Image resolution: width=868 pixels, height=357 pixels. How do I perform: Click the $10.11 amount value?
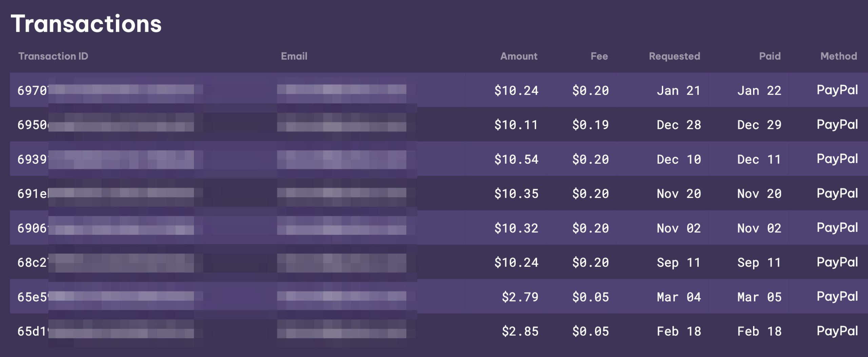point(516,125)
